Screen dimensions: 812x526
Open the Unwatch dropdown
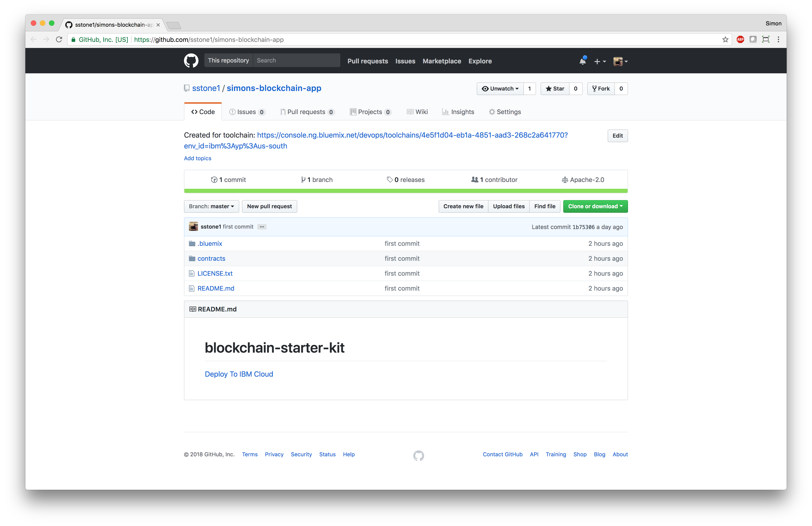click(500, 89)
